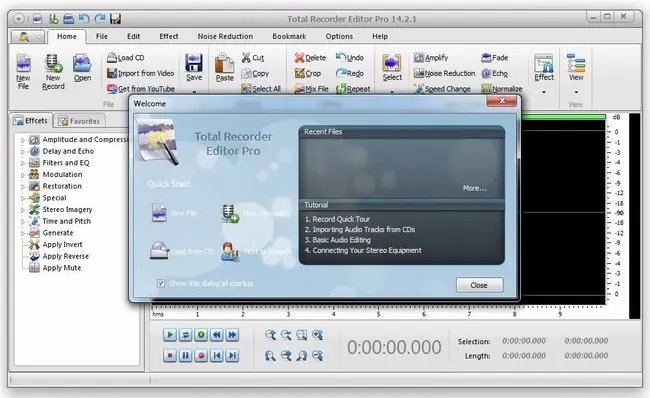Viewport: 650px width, 398px height.
Task: Click the Pause button
Action: click(x=185, y=356)
